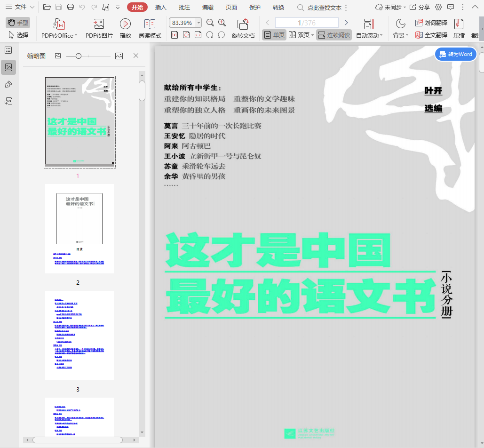The width and height of the screenshot is (484, 448).
Task: Click the PDF转图片 icon
Action: pos(99,24)
